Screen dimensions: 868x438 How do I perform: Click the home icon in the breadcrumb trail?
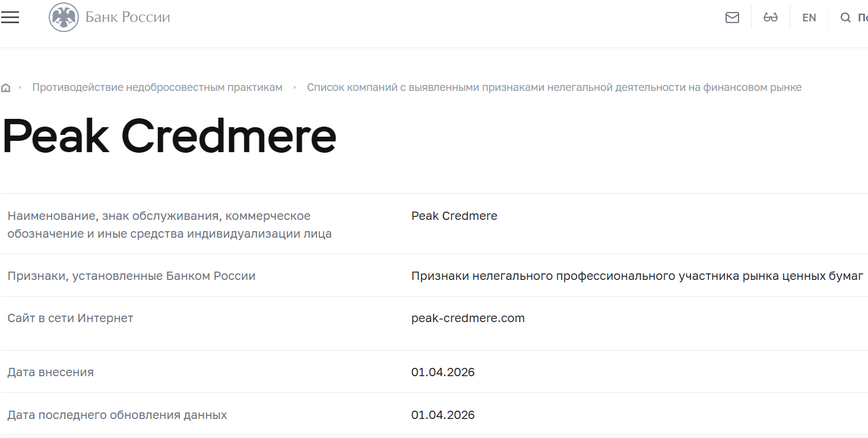[x=6, y=87]
